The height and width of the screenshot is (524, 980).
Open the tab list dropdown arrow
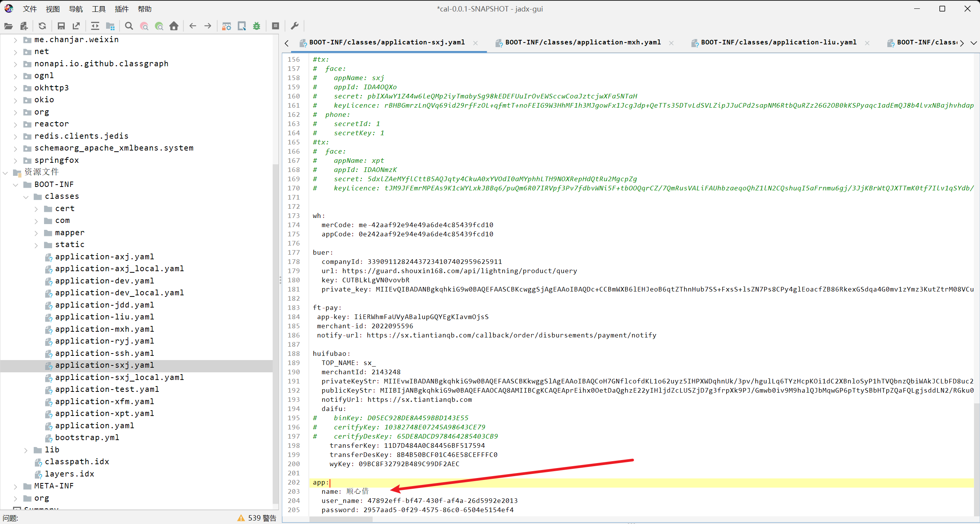(x=973, y=43)
